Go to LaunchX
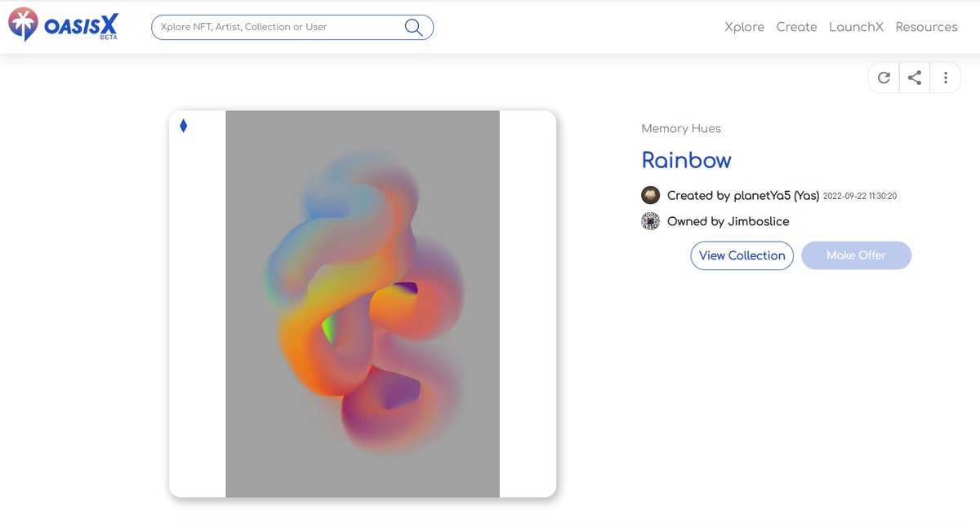Screen dimensions: 980x528 (857, 27)
